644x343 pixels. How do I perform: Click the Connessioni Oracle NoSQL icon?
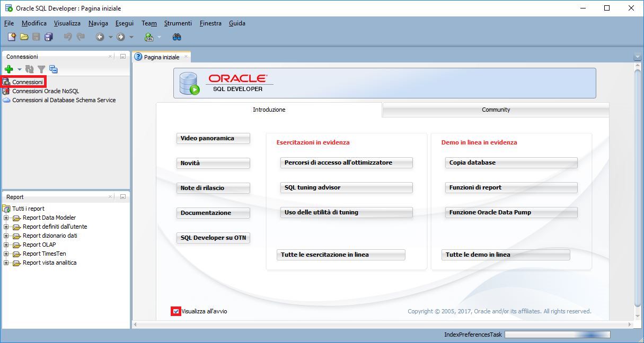7,91
